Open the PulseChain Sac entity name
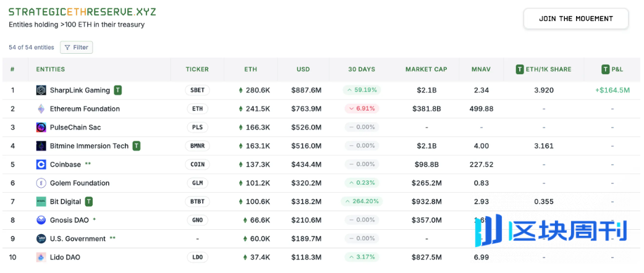 tap(75, 127)
